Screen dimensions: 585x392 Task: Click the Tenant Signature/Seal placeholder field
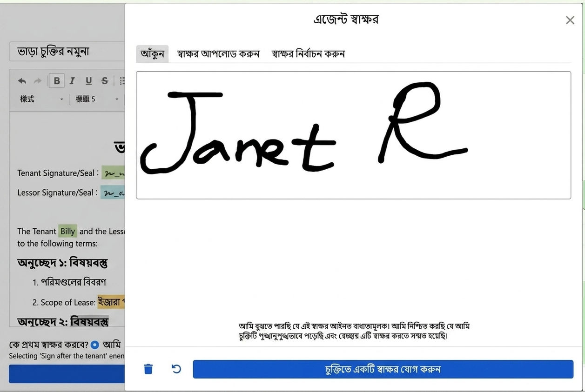[x=113, y=173]
